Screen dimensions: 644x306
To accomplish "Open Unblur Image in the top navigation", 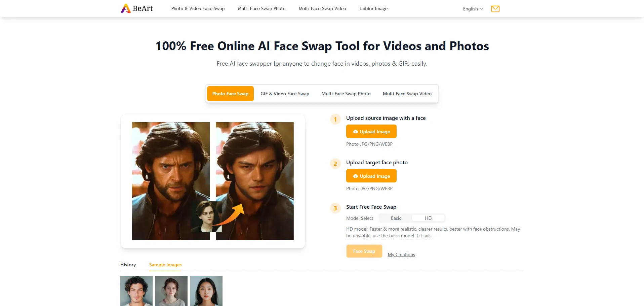I will [373, 8].
